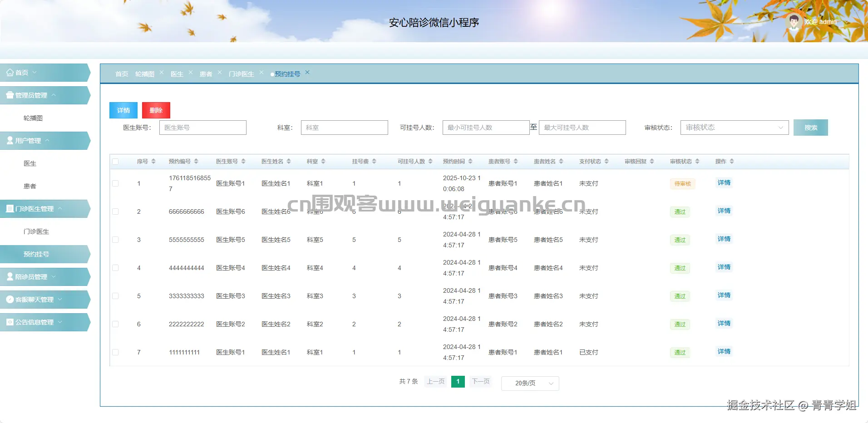Viewport: 868px width, 423px height.
Task: Sort by 支付状态 column arrows
Action: (x=607, y=162)
